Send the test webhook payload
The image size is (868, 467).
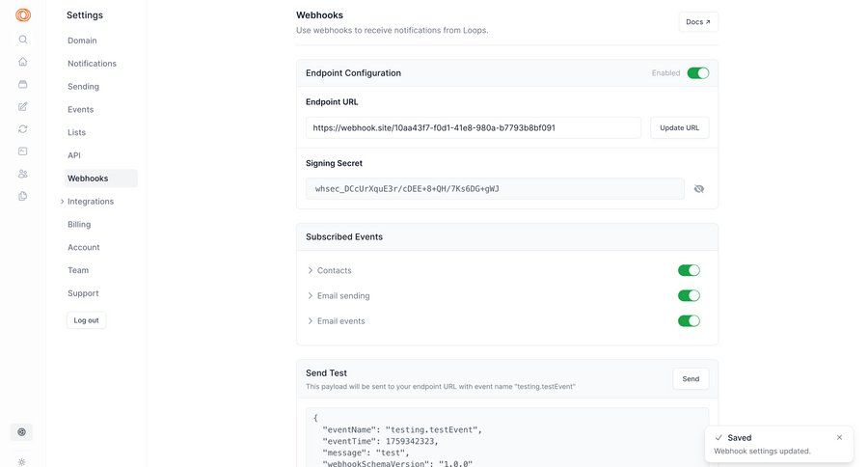pyautogui.click(x=691, y=379)
